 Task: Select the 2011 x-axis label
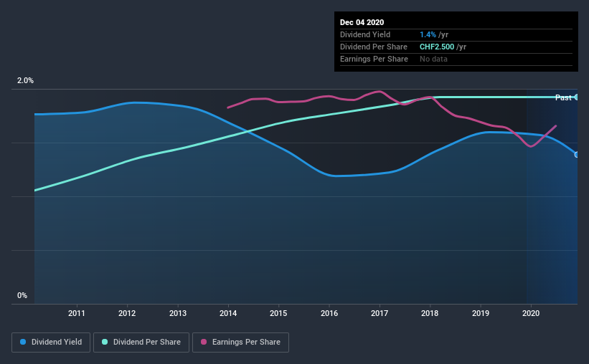point(77,313)
